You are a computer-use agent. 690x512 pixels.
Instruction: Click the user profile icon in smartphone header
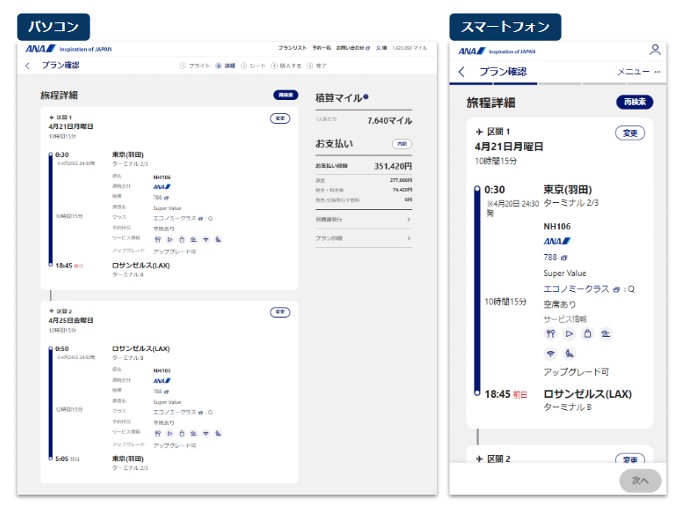[655, 50]
